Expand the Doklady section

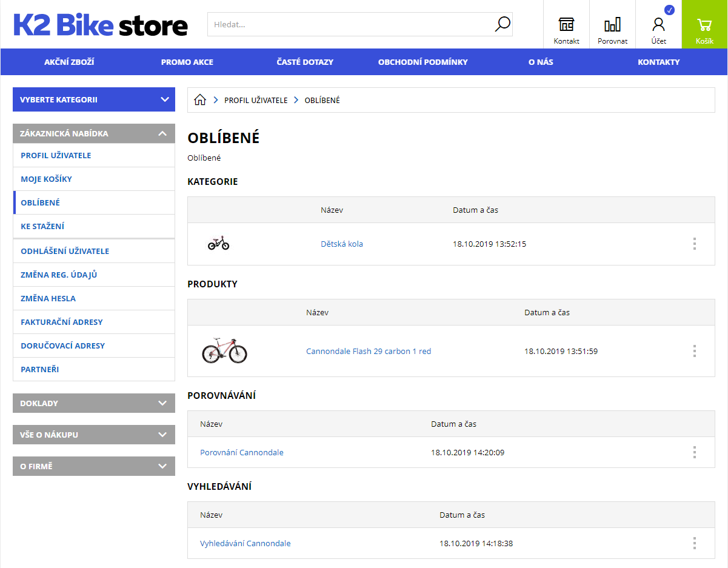pos(94,403)
